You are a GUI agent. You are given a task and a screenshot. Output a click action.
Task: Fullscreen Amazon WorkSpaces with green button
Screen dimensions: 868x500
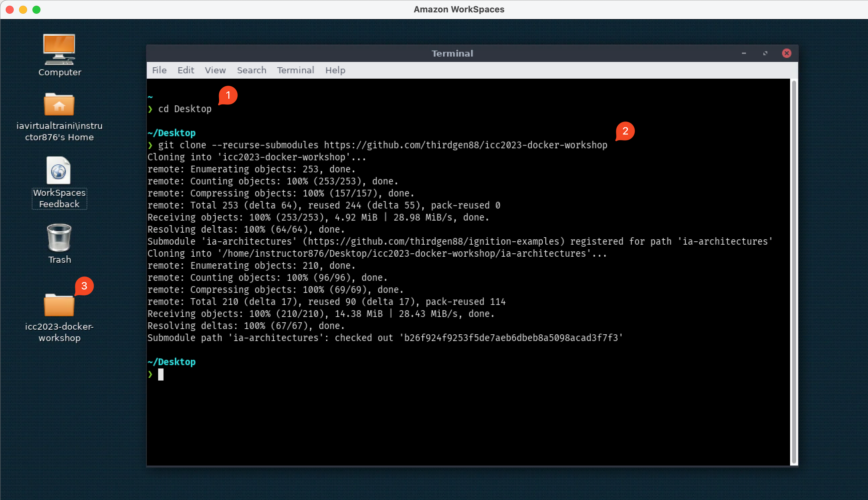[x=36, y=10]
